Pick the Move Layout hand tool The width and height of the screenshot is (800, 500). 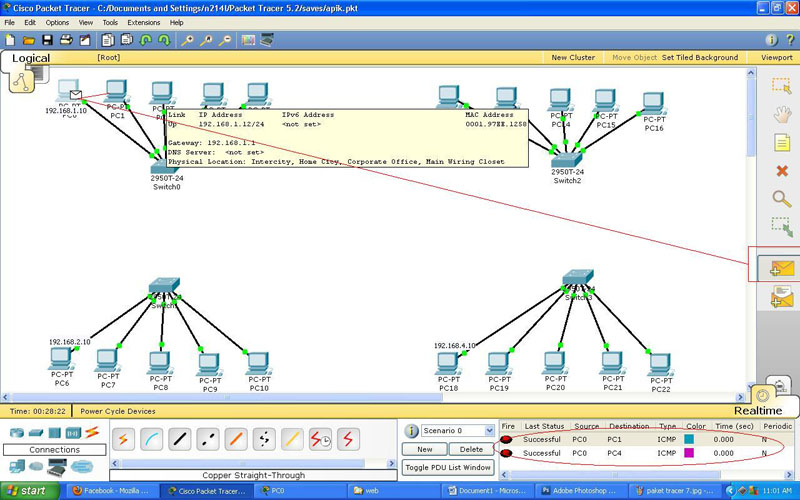point(782,114)
